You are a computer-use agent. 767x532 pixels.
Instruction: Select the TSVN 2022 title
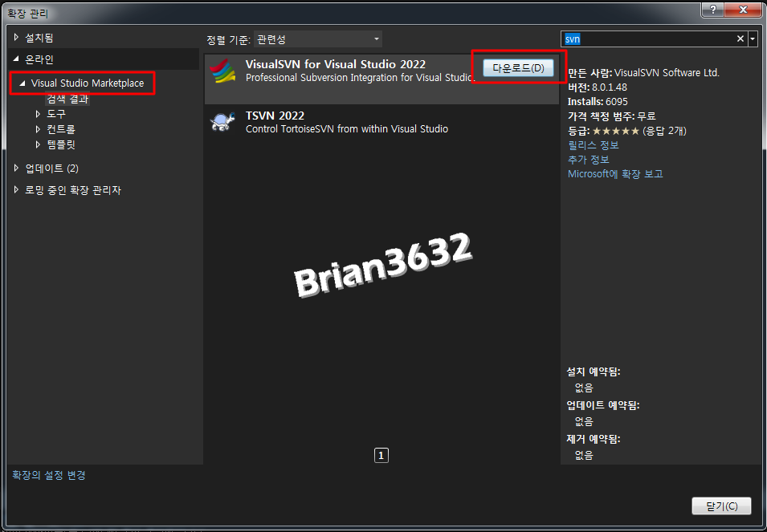click(275, 116)
